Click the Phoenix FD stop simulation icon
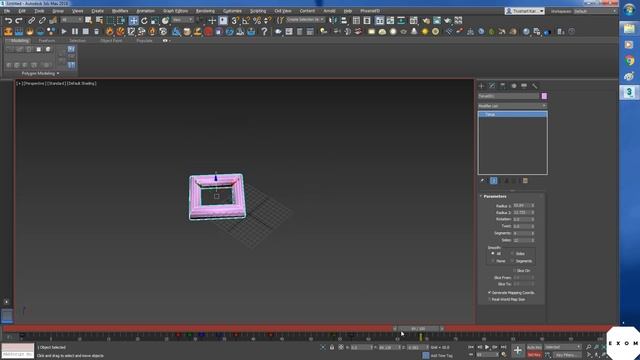Image resolution: width=640 pixels, height=360 pixels. pos(86,31)
